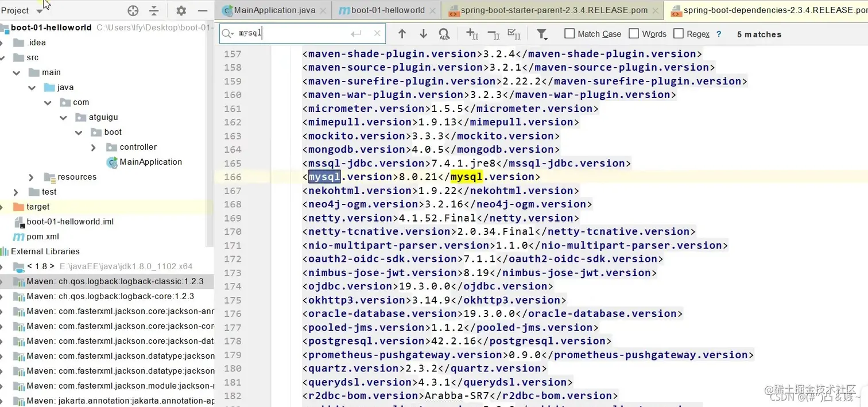Click the new line arrow in search field
Viewport: 868px width, 407px height.
356,34
